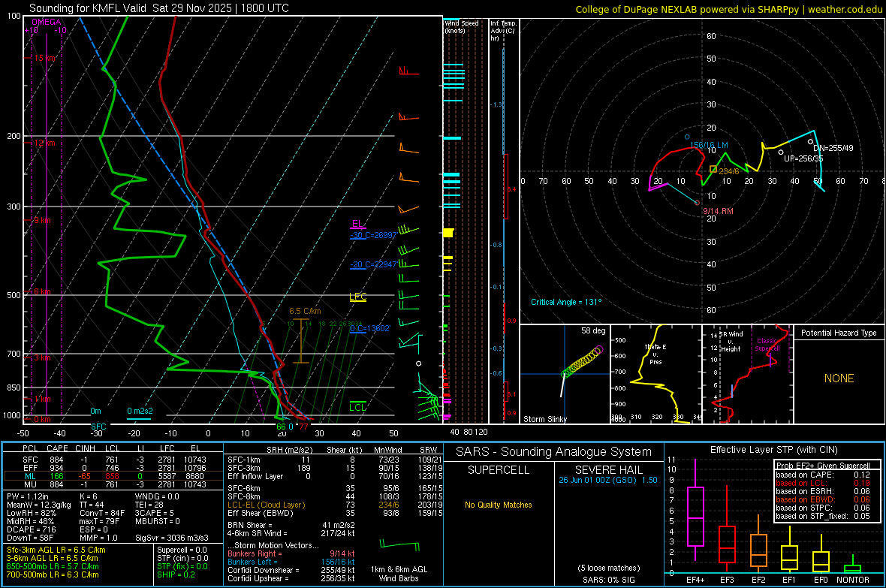Click the 'No Quality Matches' text
886x588 pixels.
coord(499,505)
